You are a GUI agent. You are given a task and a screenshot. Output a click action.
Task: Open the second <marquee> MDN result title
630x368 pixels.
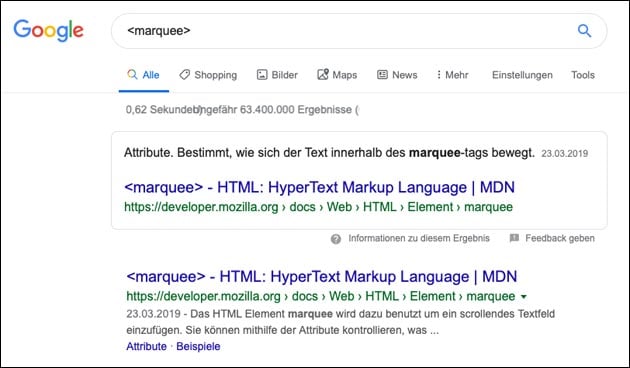(322, 276)
